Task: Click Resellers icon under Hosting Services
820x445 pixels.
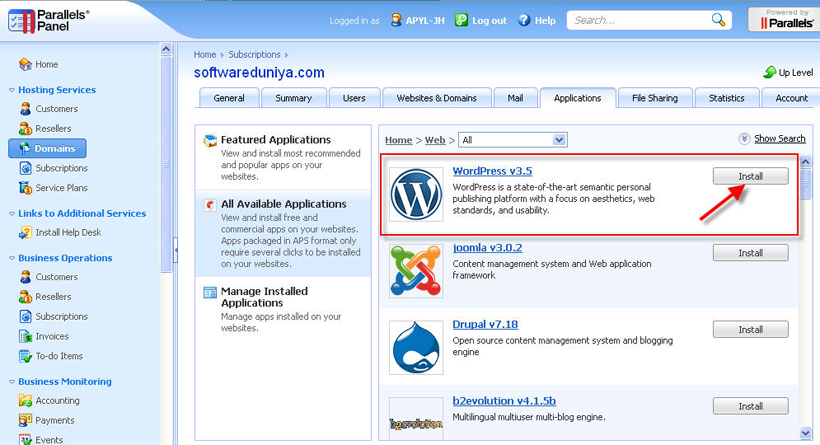Action: [x=25, y=129]
